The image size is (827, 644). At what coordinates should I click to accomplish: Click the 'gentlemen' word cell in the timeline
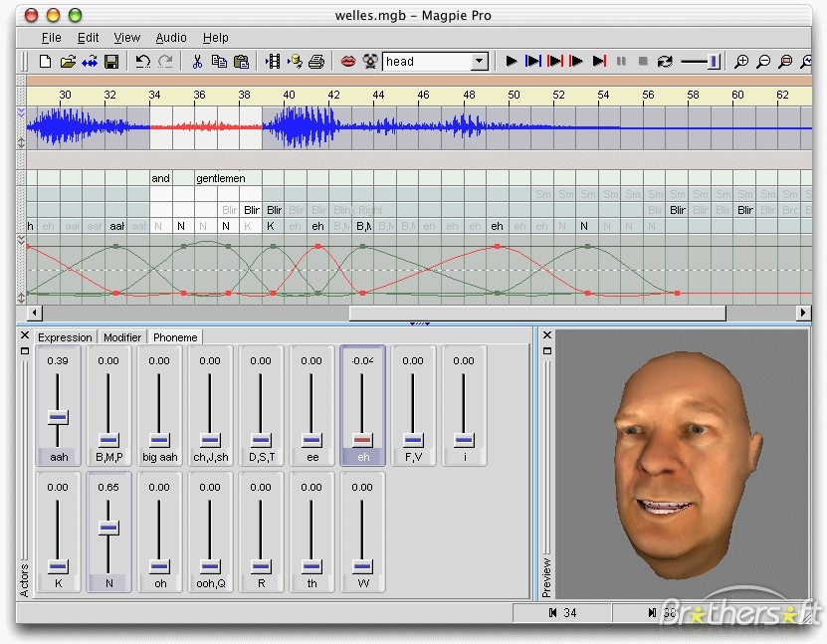[220, 178]
